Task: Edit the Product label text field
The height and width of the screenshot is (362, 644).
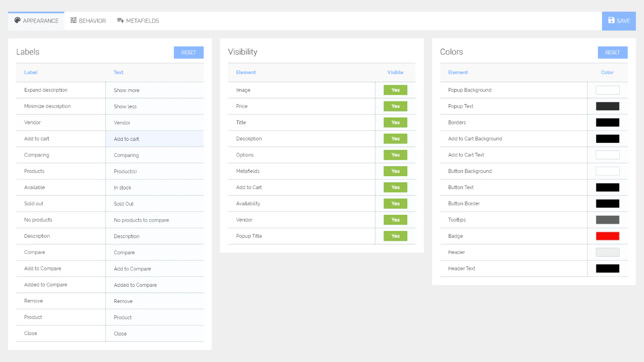Action: tap(155, 317)
